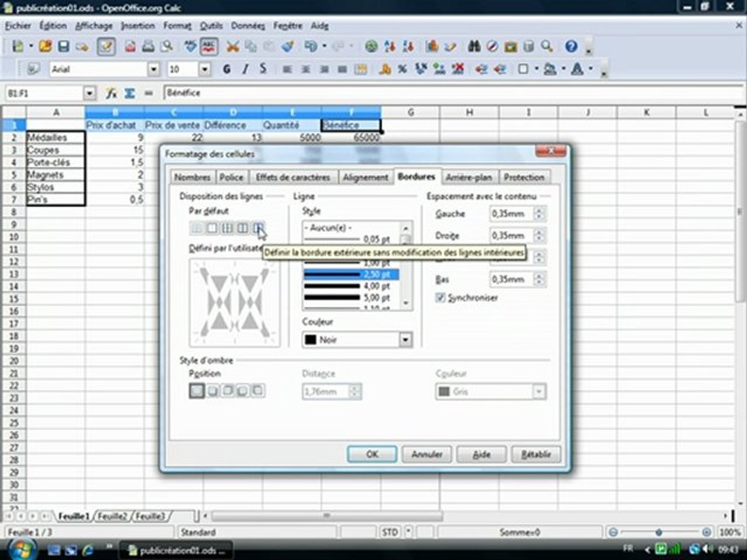Select the 2,50 pt line style
Screen dimensions: 747x560
(x=350, y=275)
